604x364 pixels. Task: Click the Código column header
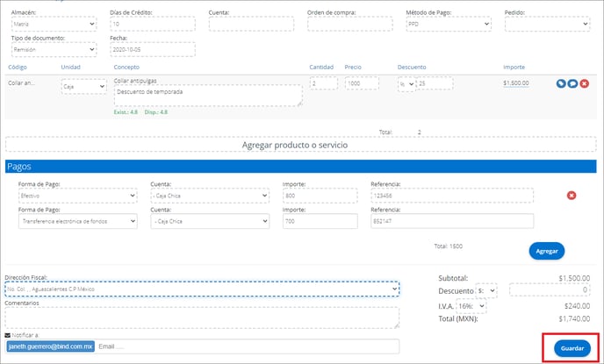click(18, 67)
